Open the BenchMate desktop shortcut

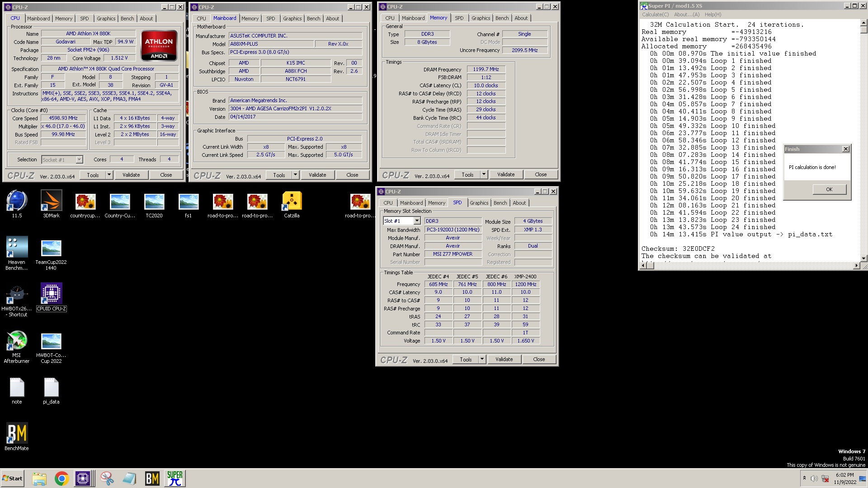point(17,436)
